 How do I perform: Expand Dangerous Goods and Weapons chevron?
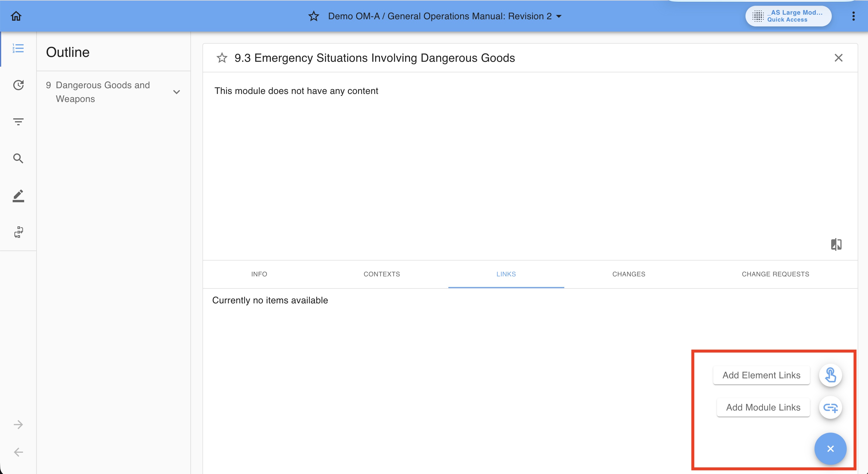176,92
